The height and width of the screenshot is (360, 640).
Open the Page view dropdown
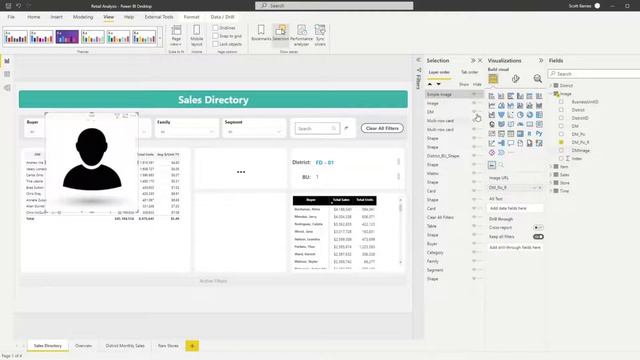click(x=176, y=35)
